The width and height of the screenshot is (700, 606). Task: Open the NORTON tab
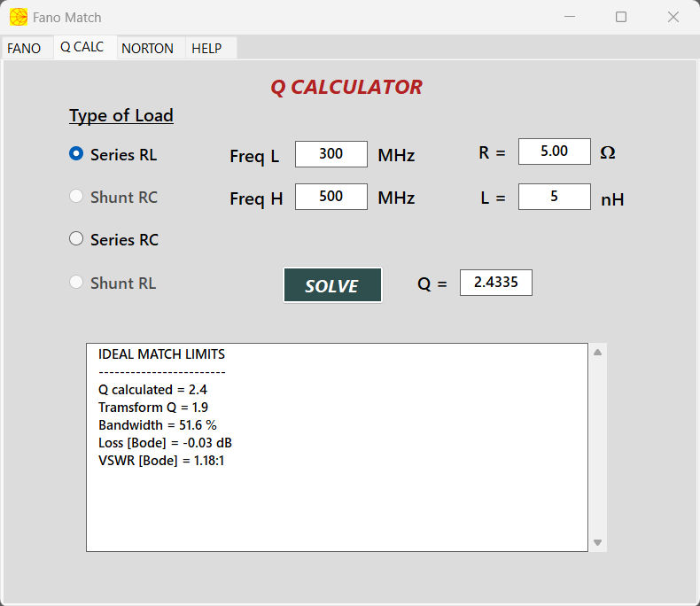point(147,49)
